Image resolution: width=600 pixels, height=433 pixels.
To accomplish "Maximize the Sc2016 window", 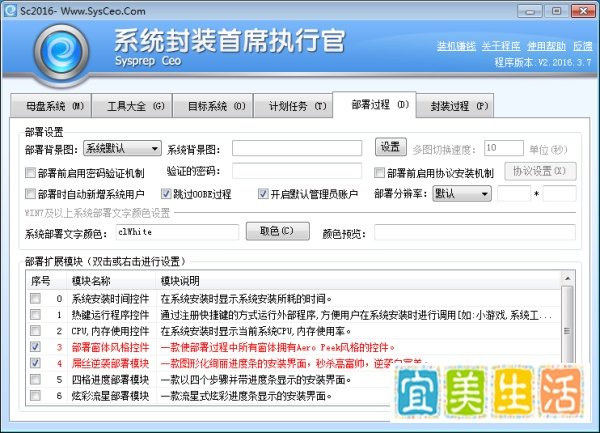I will point(556,11).
